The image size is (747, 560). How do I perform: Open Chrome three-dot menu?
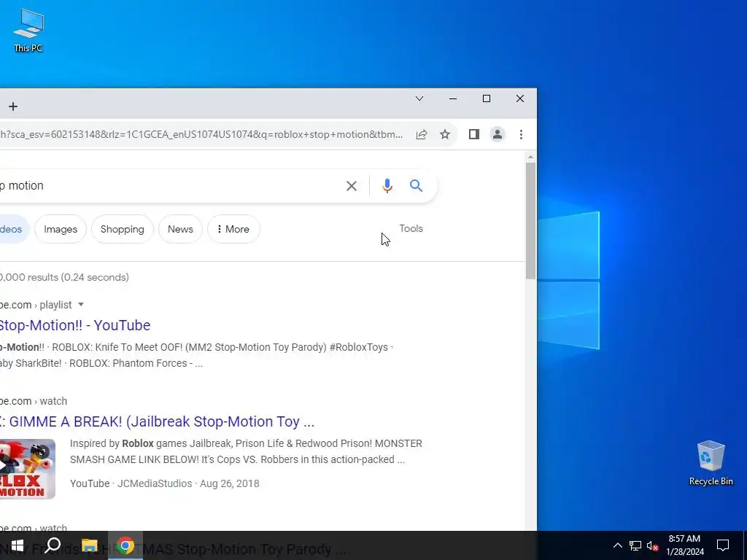[x=521, y=134]
